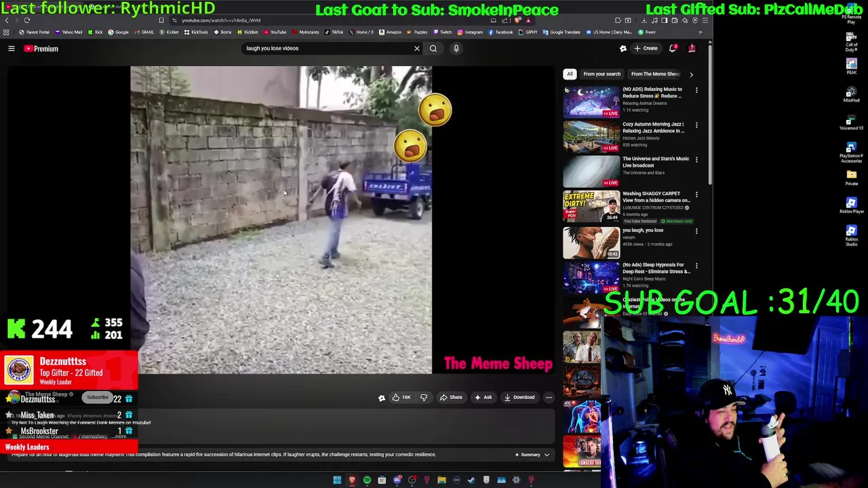Click the video player to pause
Screen dimensions: 868x488
click(x=281, y=220)
